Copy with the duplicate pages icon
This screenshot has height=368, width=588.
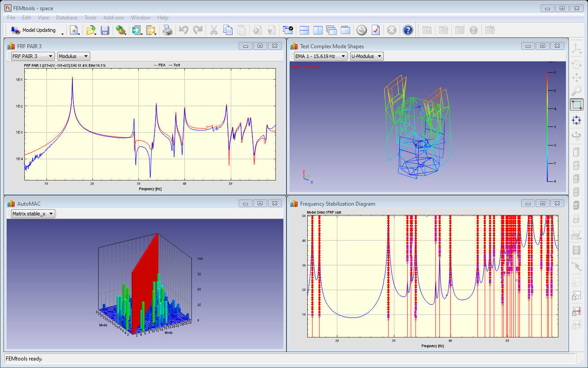228,30
